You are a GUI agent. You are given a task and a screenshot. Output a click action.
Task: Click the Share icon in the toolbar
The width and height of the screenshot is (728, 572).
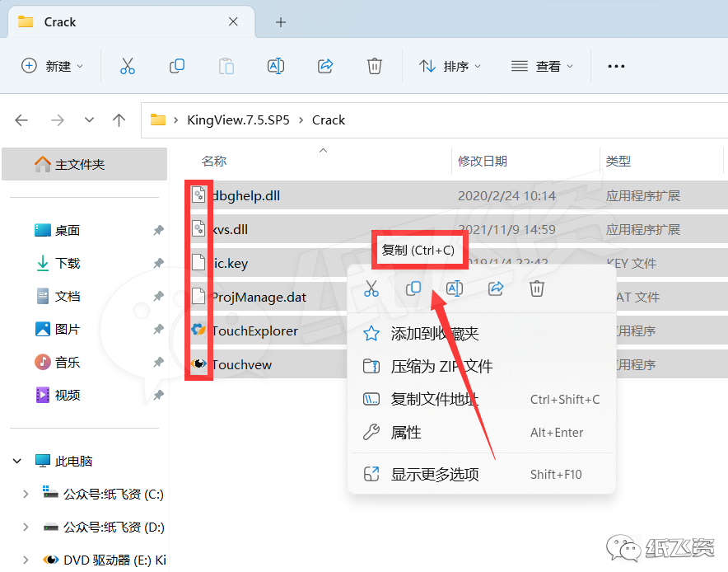pos(325,66)
